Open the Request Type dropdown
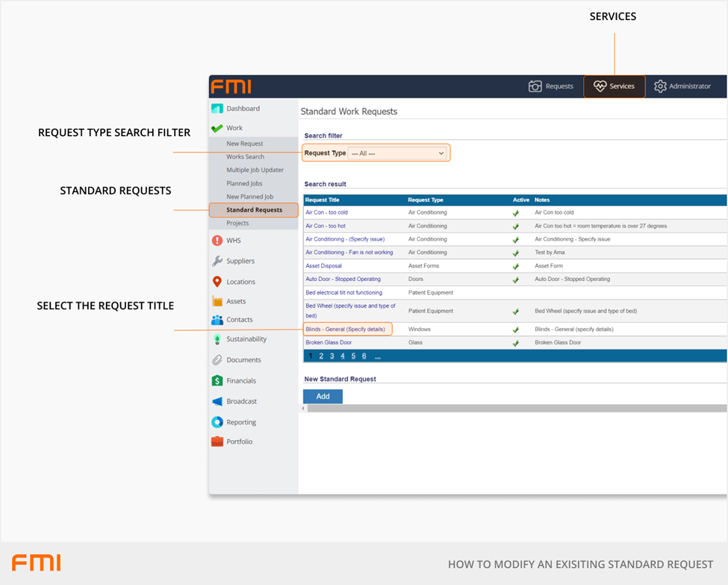Image resolution: width=728 pixels, height=585 pixels. click(398, 153)
